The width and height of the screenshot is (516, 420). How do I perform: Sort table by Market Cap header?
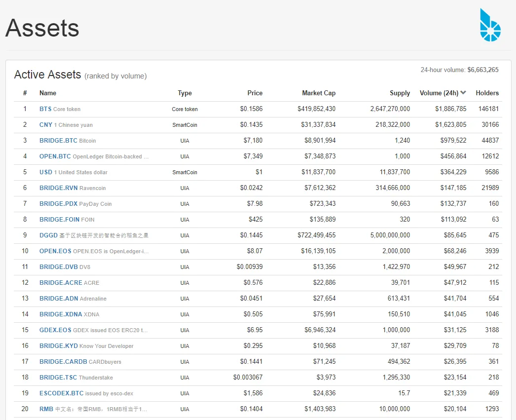(x=319, y=93)
